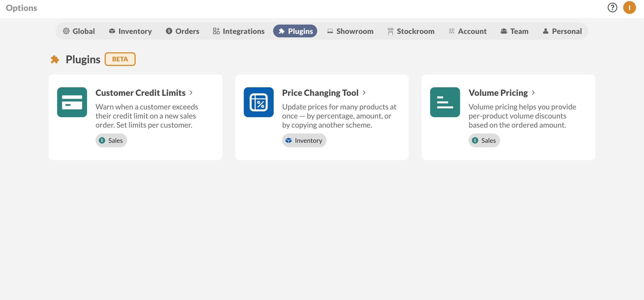Click the BETA badge beside Plugins
This screenshot has height=300, width=644.
[120, 59]
